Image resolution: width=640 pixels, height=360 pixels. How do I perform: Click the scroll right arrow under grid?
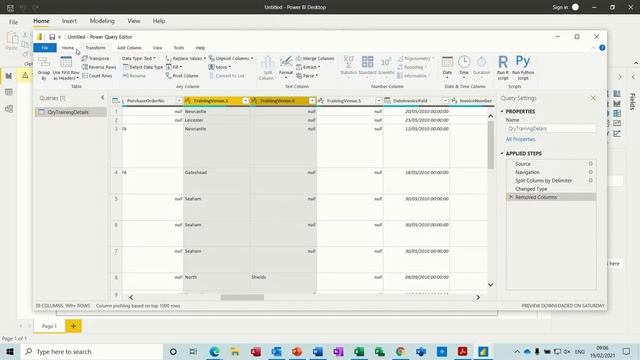pos(478,298)
